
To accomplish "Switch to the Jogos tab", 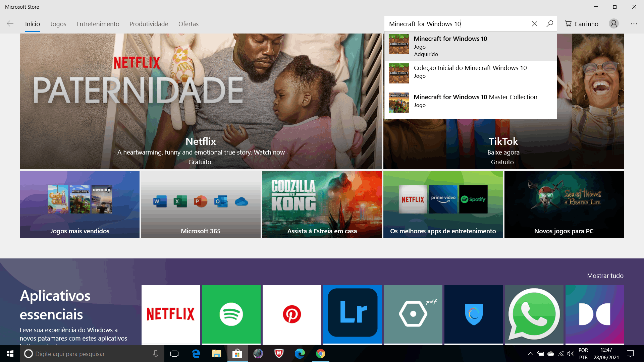I will [58, 24].
